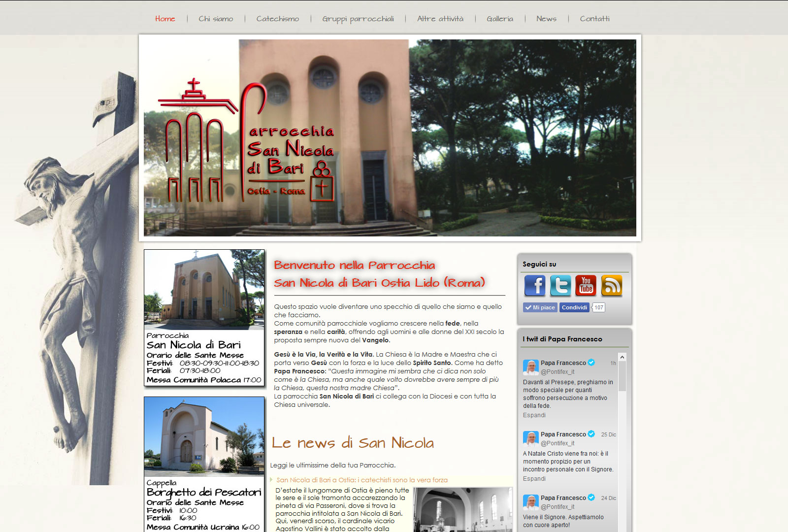Image resolution: width=788 pixels, height=532 pixels.
Task: Open Papa Francesco name on the 1h tweet
Action: pyautogui.click(x=563, y=363)
